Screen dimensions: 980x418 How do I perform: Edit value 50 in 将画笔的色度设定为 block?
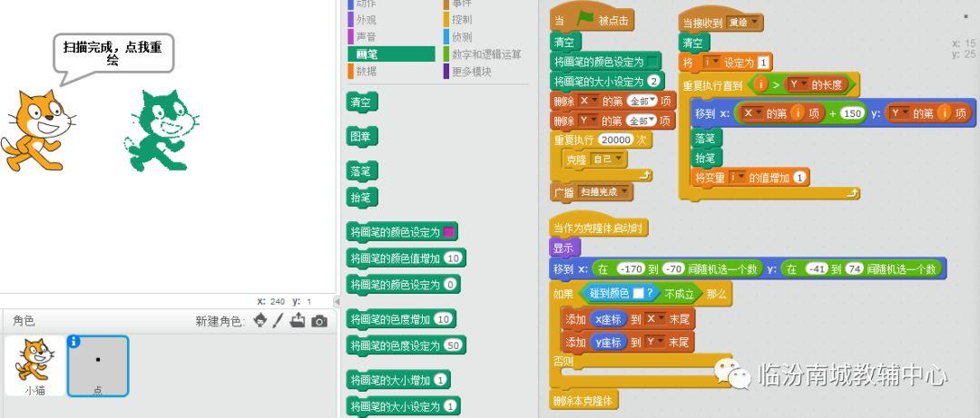pos(453,345)
